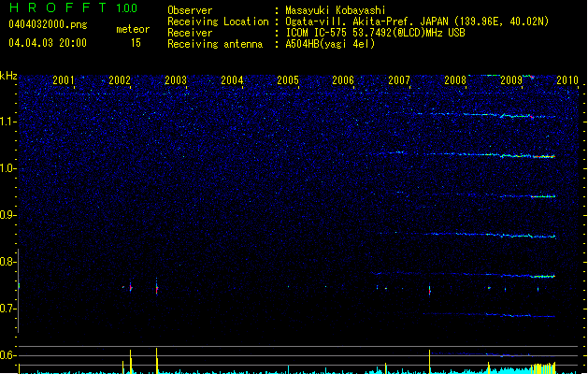
Task: Click the 2008 time axis marker
Action: pos(455,80)
